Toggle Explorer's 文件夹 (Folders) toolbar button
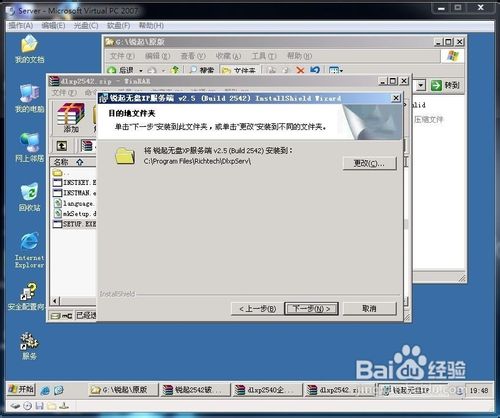Screen dimensions: 500x418 [239, 70]
